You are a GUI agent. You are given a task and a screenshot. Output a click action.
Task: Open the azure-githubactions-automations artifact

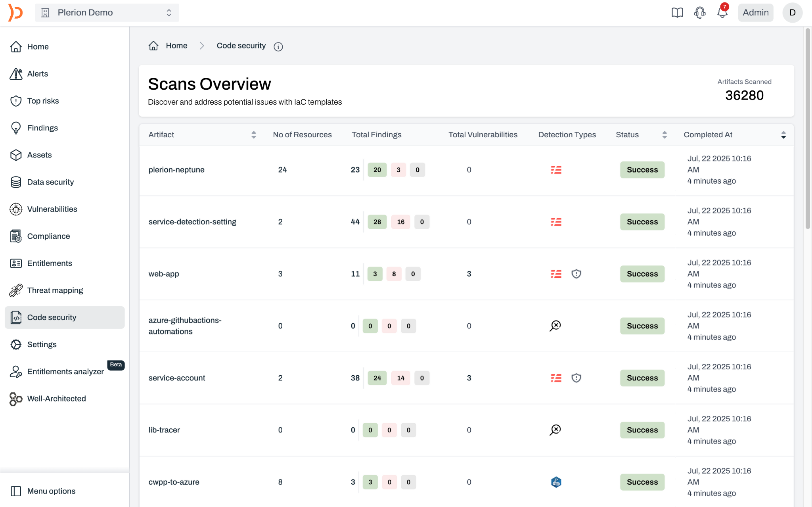pos(185,326)
